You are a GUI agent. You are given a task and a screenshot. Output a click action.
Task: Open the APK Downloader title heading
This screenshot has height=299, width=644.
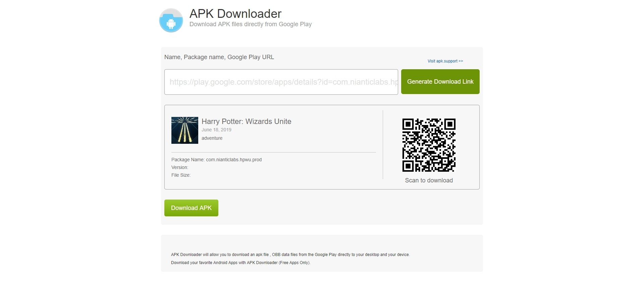[235, 14]
